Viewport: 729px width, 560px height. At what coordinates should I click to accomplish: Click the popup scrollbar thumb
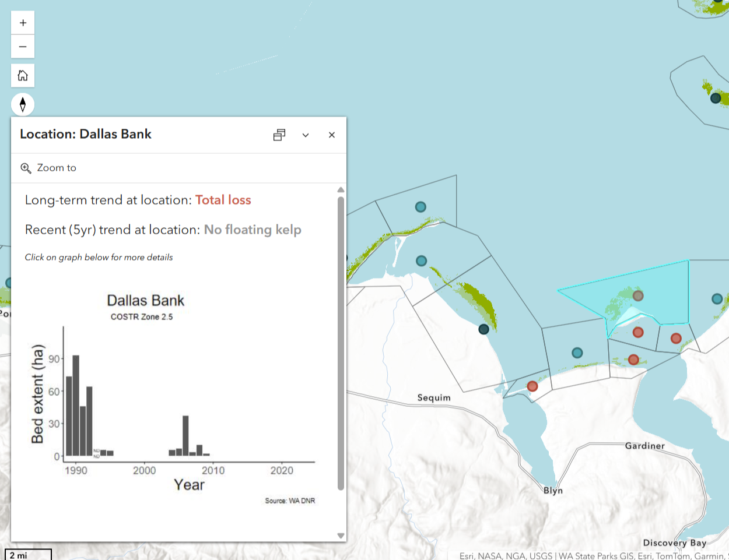(341, 344)
